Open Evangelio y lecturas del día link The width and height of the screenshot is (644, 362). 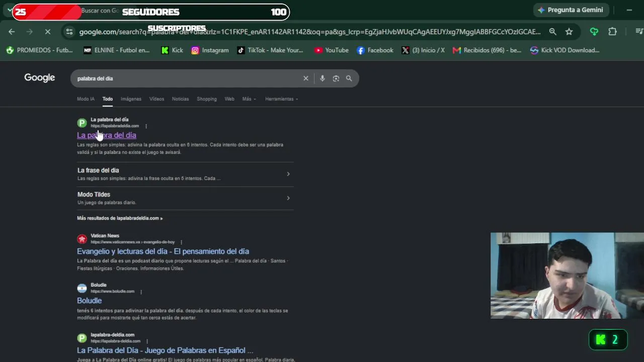coord(163,251)
